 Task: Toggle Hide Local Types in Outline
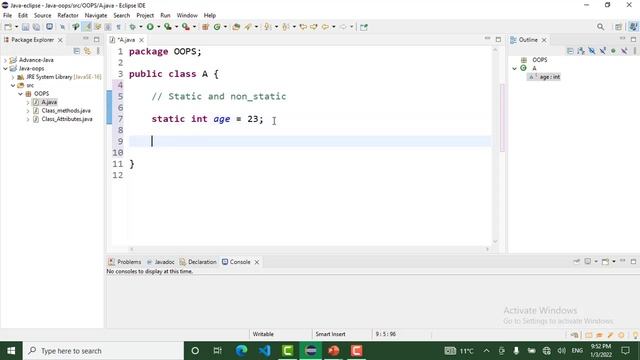[x=624, y=51]
